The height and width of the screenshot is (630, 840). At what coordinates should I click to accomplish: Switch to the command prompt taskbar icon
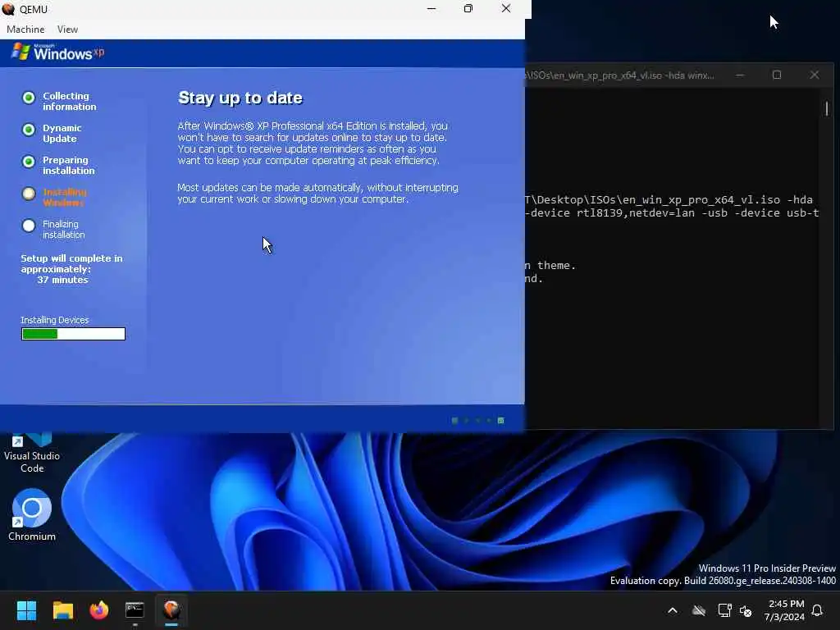pyautogui.click(x=135, y=610)
